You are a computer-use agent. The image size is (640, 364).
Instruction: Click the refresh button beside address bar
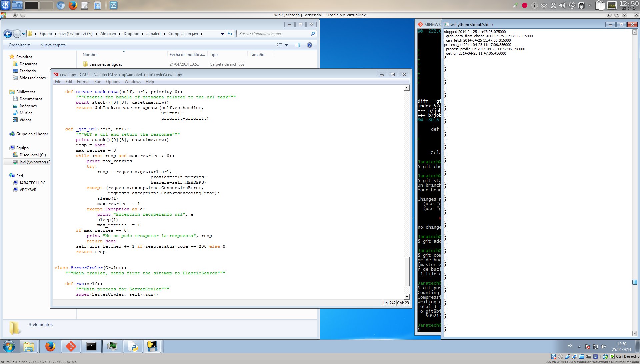click(230, 34)
